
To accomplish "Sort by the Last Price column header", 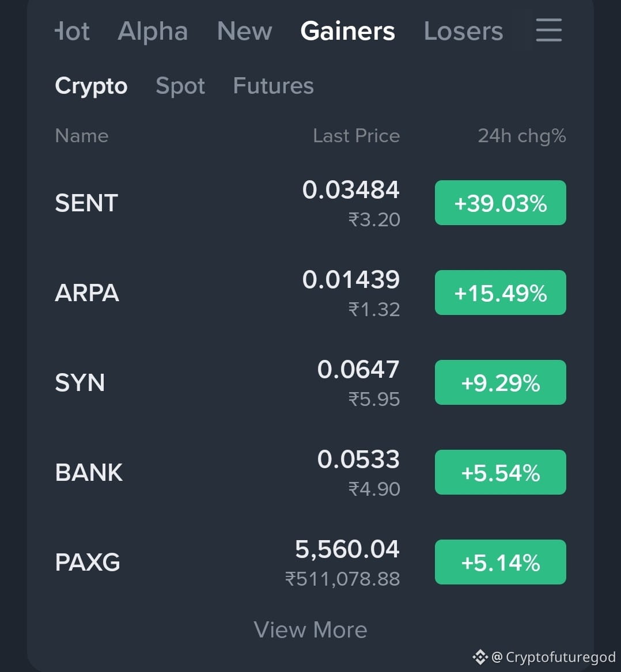I will [357, 136].
